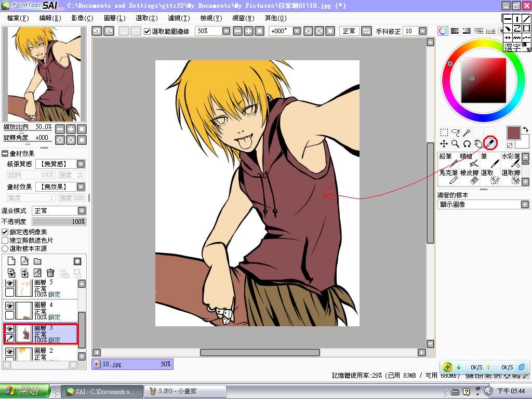Hide 圖層 4 with its eye icon
Viewport: 532px width, 399px height.
[x=9, y=306]
